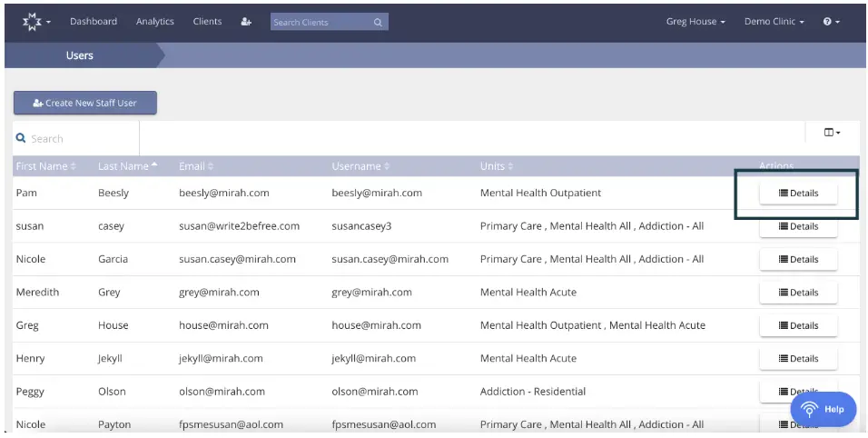The width and height of the screenshot is (868, 438).
Task: Click last name Olson
Action: click(x=112, y=392)
